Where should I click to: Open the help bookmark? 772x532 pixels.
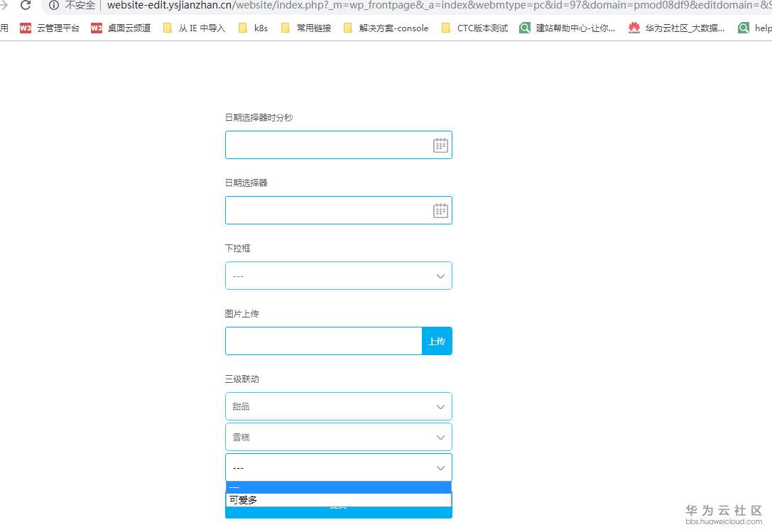click(x=755, y=28)
